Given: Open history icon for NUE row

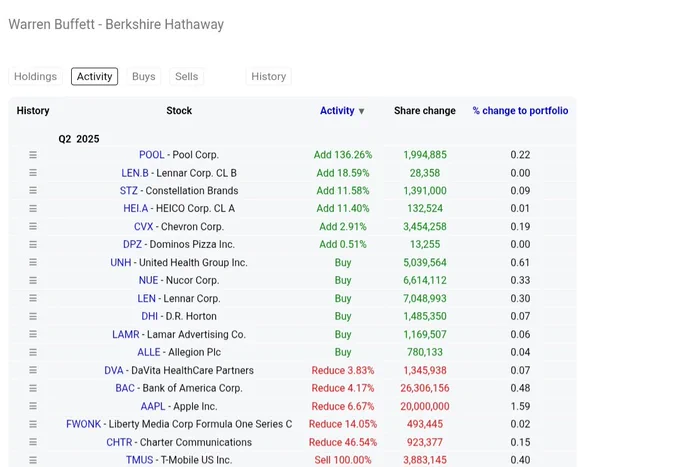Looking at the screenshot, I should (33, 281).
